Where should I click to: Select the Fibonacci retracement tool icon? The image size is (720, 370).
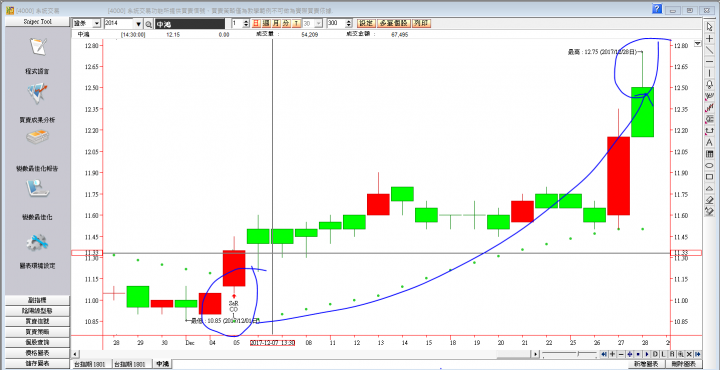[709, 119]
